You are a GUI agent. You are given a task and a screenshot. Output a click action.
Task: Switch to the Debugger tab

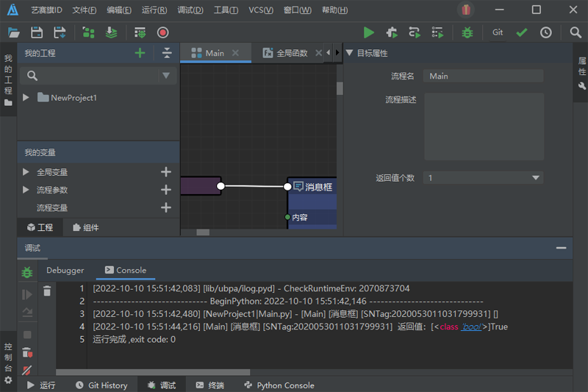(65, 270)
